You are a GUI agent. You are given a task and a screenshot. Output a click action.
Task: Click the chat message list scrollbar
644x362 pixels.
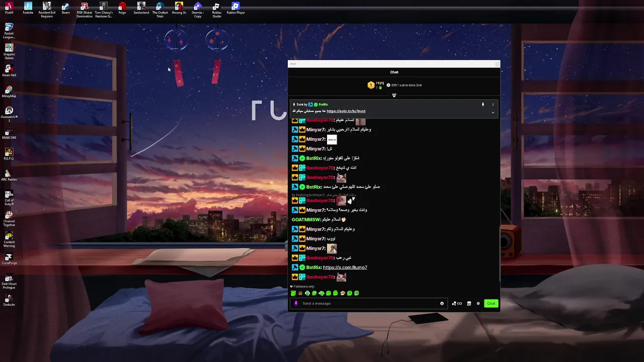click(499, 254)
